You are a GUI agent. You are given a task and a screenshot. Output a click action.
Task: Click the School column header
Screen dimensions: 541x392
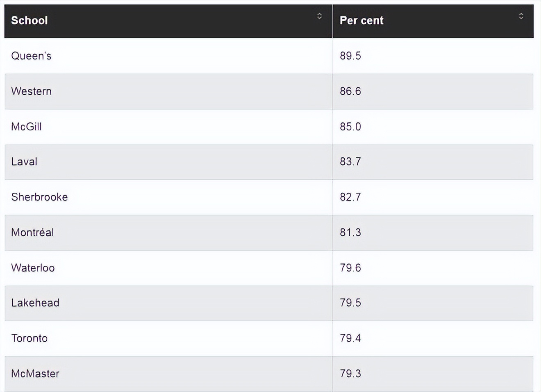click(30, 21)
